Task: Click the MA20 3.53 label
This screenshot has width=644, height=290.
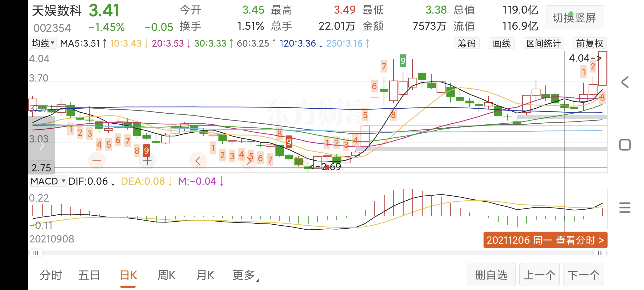Action: 171,43
